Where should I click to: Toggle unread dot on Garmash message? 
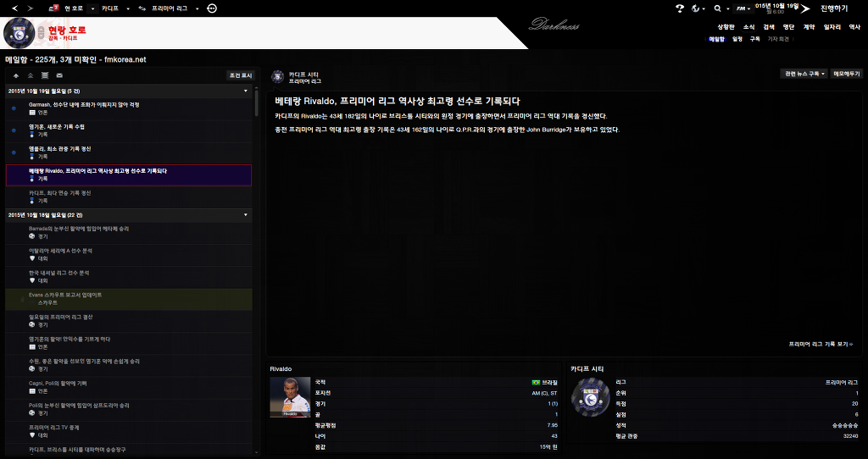(14, 108)
